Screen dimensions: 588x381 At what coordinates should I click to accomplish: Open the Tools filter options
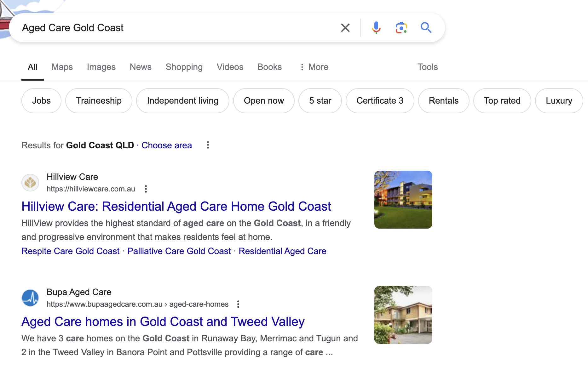(427, 67)
